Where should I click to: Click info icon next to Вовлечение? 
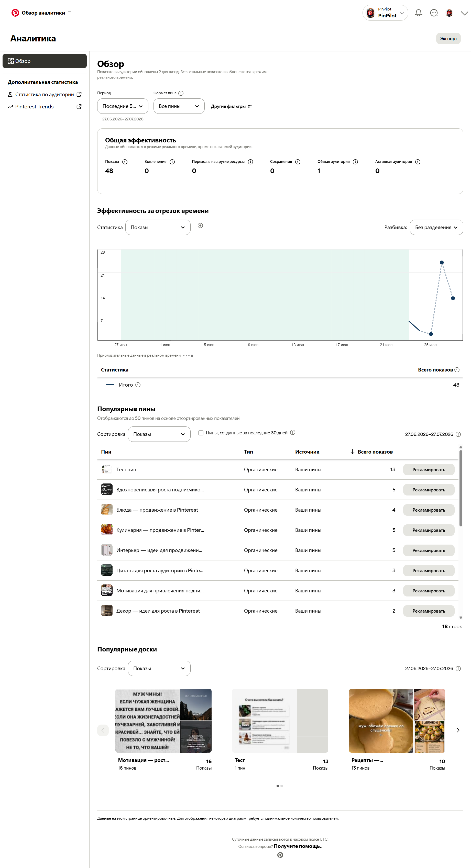(x=172, y=162)
